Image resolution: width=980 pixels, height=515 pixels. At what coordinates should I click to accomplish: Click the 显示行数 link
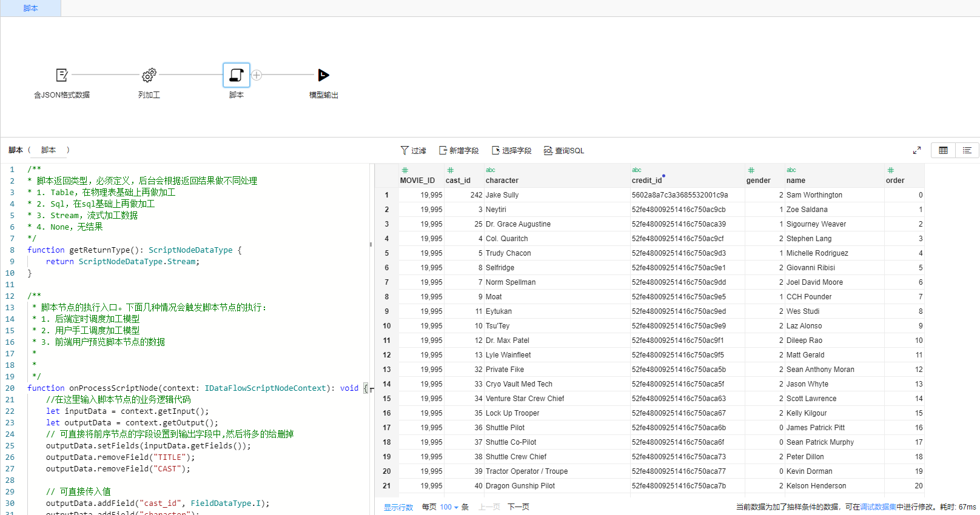pyautogui.click(x=398, y=507)
